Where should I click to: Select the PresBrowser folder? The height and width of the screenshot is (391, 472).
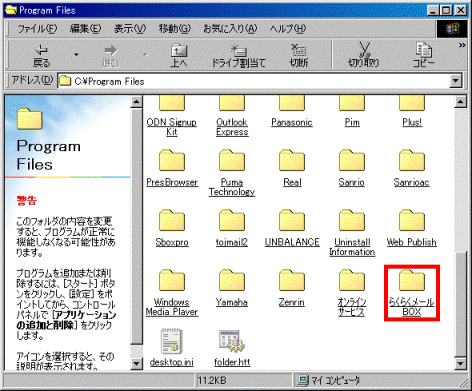pos(172,168)
